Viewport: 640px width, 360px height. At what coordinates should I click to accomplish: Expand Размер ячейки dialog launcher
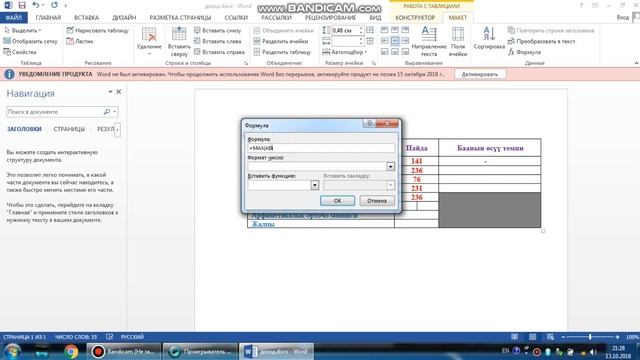pos(373,63)
